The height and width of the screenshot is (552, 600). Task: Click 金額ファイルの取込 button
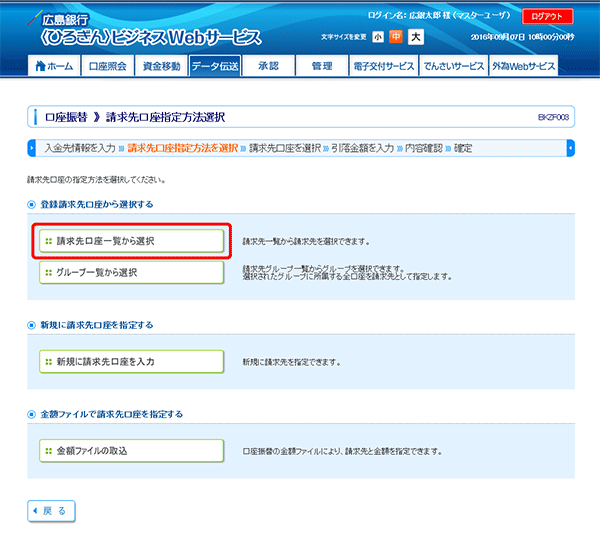(x=131, y=451)
